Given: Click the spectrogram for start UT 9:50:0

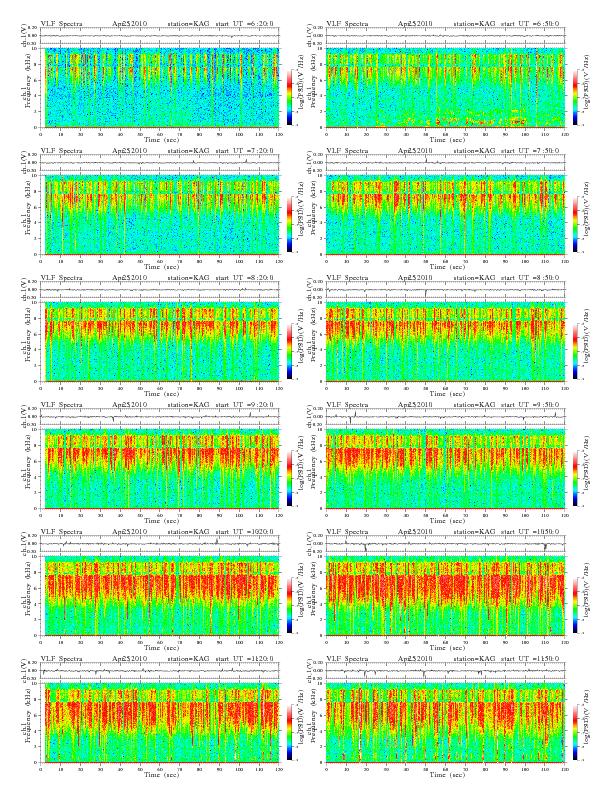Looking at the screenshot, I should 445,469.
